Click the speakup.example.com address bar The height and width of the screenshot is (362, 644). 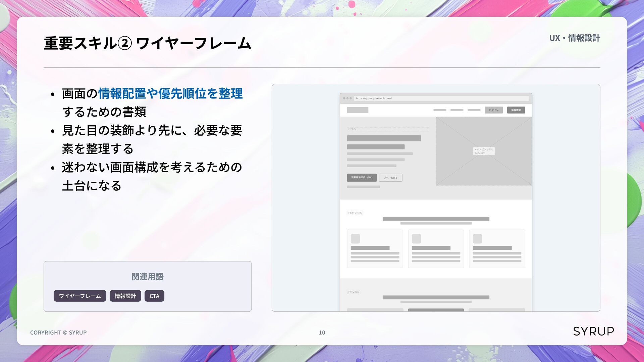[x=441, y=98]
